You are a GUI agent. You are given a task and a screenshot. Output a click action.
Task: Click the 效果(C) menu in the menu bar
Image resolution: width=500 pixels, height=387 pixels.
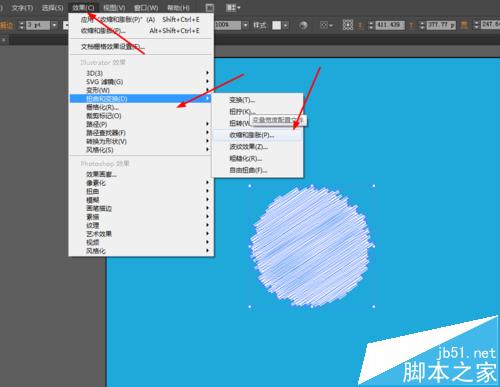coord(83,7)
